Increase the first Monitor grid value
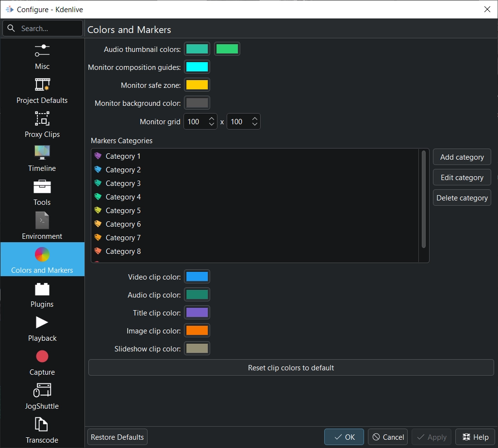 tap(212, 118)
